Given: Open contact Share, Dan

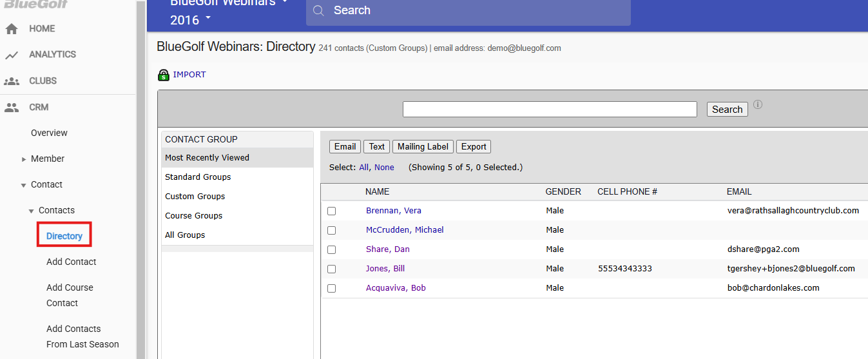Looking at the screenshot, I should (x=388, y=249).
